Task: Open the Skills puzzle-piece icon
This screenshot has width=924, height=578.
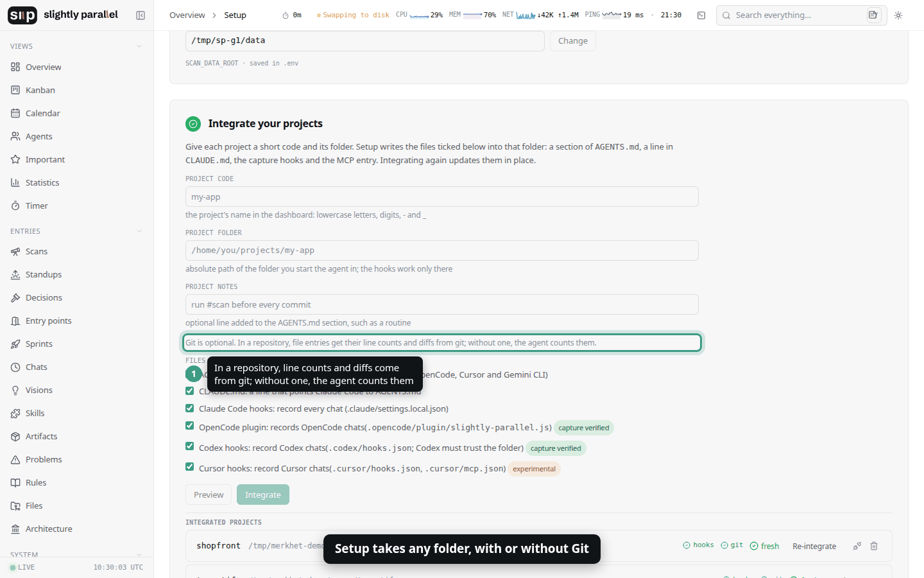Action: [x=15, y=413]
